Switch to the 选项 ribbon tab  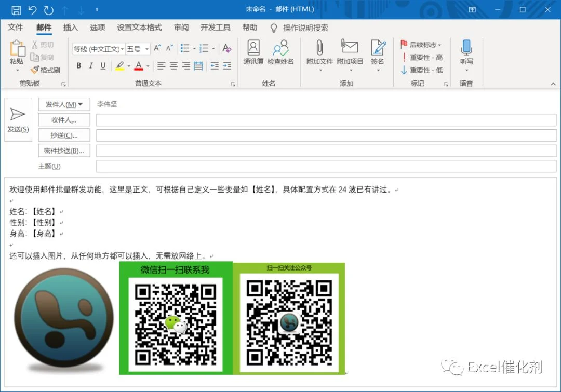97,28
